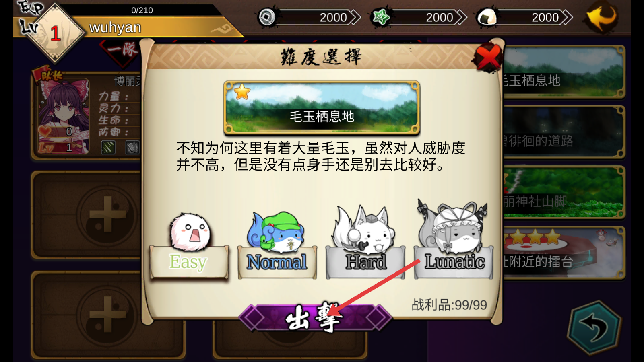Tap the rice ball stamina icon
The width and height of the screenshot is (644, 362).
point(486,17)
